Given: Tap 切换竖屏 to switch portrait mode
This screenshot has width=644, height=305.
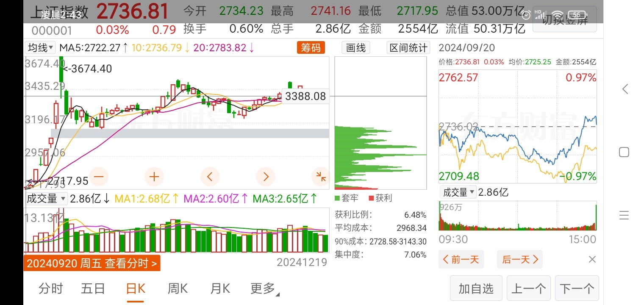Looking at the screenshot, I should pyautogui.click(x=565, y=19).
